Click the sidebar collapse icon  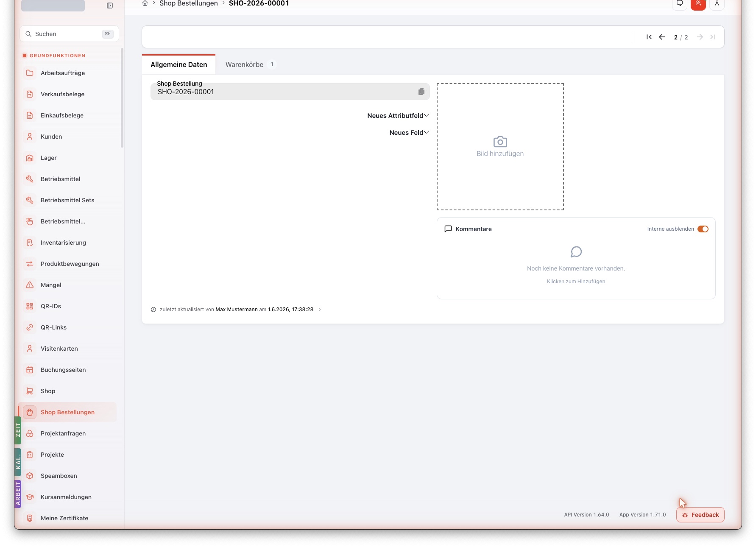tap(110, 6)
